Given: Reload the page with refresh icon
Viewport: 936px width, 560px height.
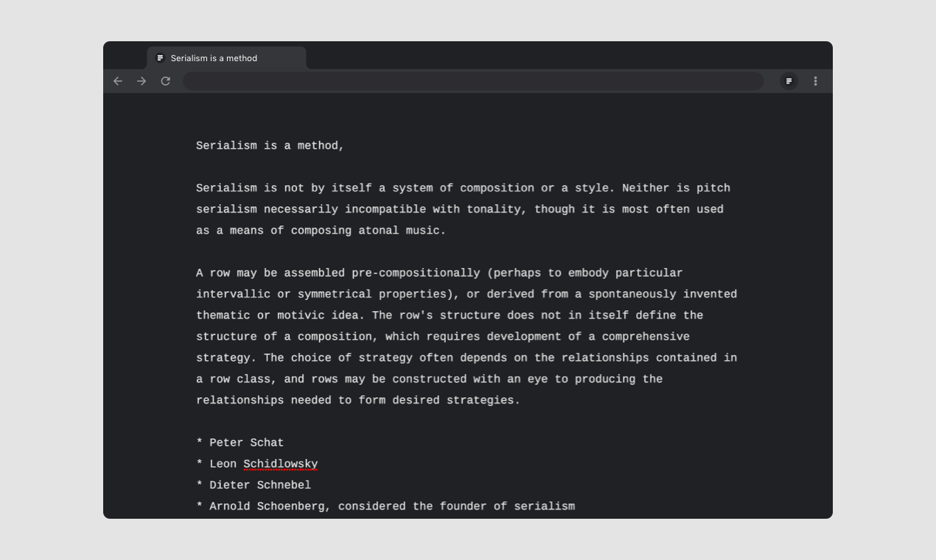Looking at the screenshot, I should (166, 81).
